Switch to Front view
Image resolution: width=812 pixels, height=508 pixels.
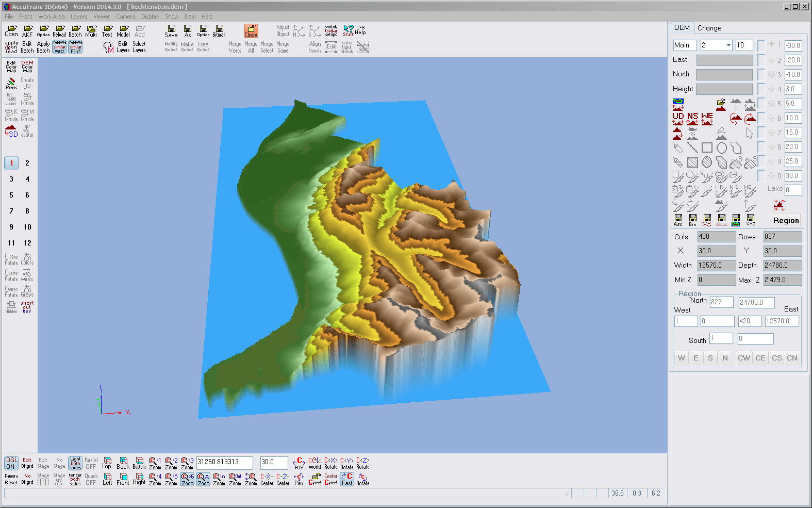pyautogui.click(x=123, y=479)
